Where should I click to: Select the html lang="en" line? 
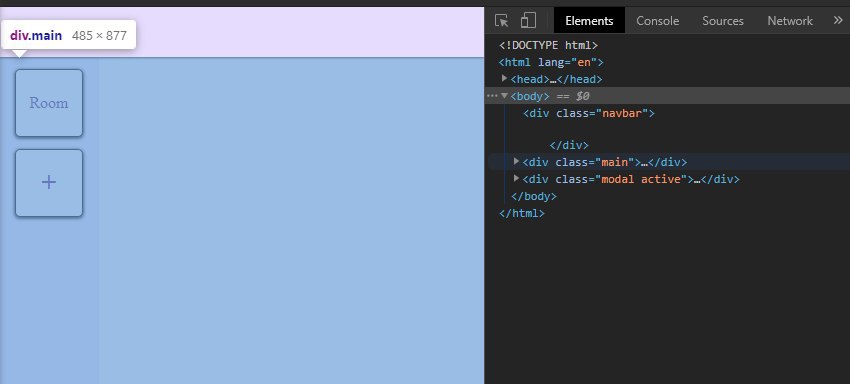click(551, 62)
